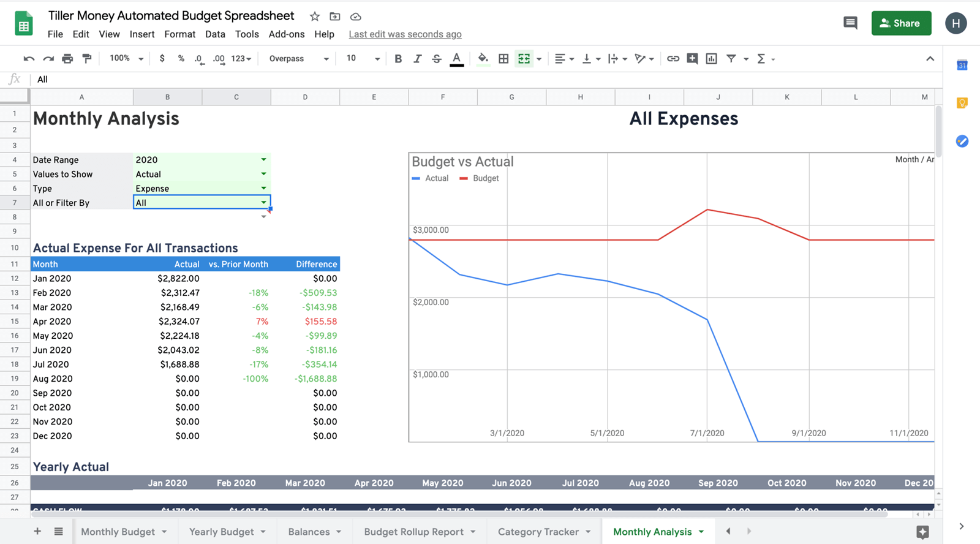Show all sheets list icon
Screen dimensions: 980x544
tap(58, 531)
